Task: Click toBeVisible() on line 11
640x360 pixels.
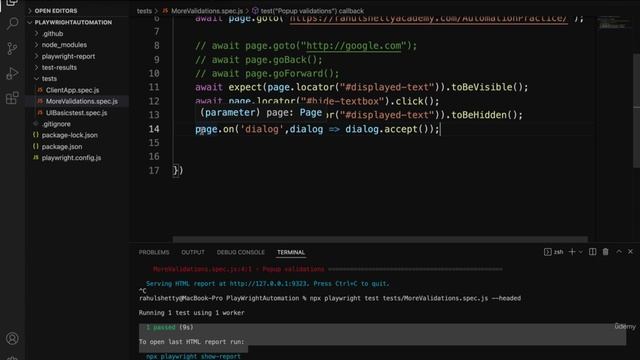Action: [487, 87]
